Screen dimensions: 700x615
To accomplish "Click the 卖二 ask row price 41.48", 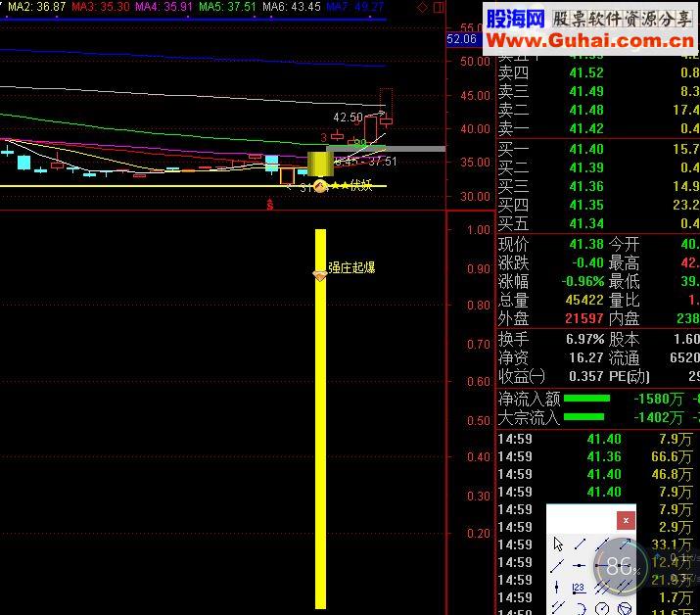I will [586, 110].
